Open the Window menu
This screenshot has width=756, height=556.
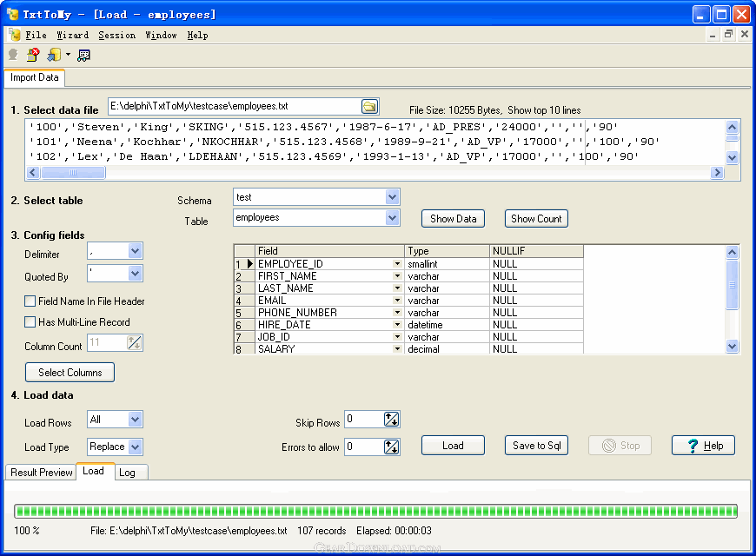[161, 36]
